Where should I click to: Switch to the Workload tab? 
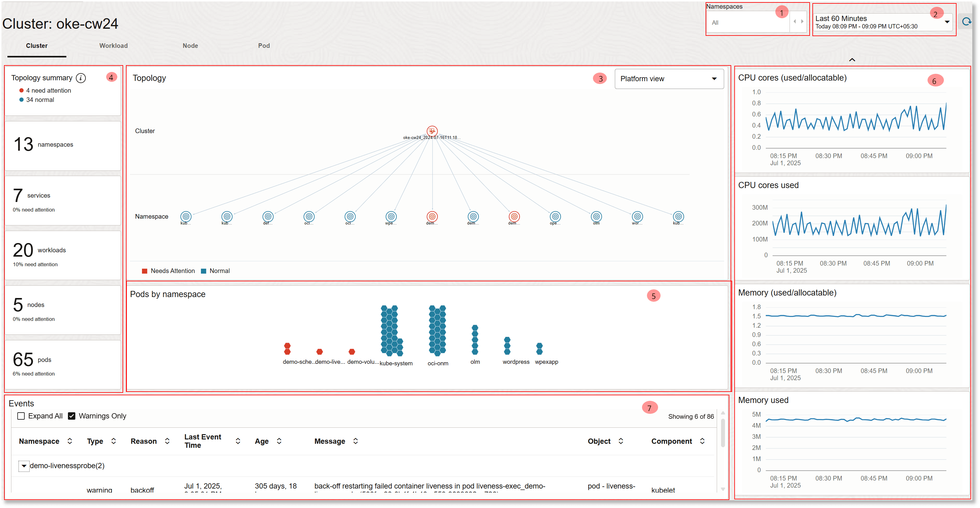(113, 46)
